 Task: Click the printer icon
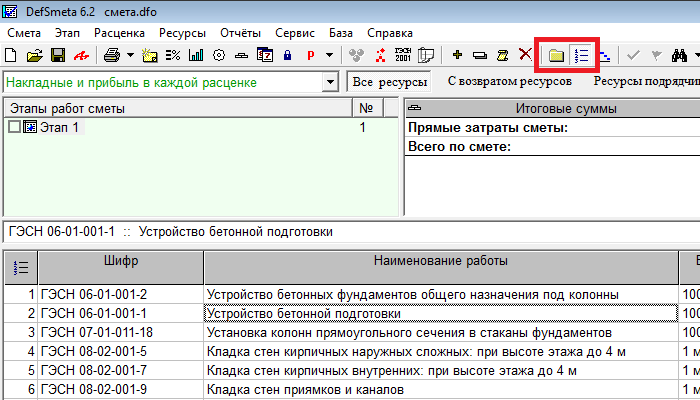click(109, 53)
